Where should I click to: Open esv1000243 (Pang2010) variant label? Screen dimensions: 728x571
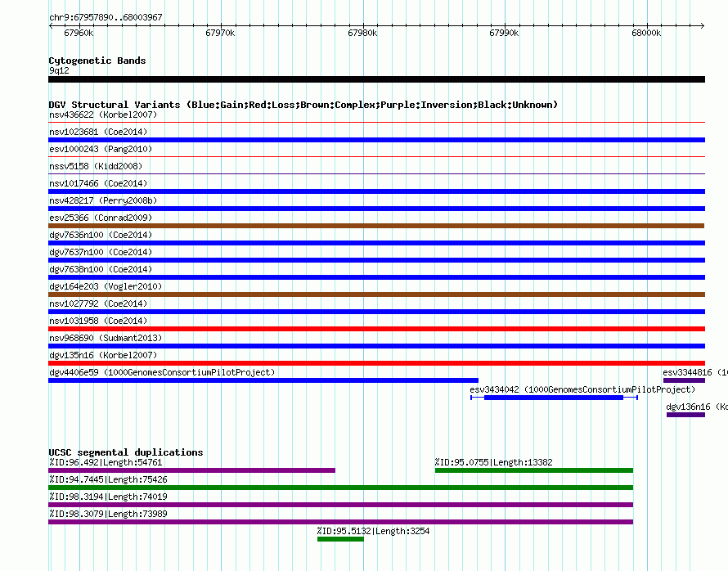click(x=101, y=149)
